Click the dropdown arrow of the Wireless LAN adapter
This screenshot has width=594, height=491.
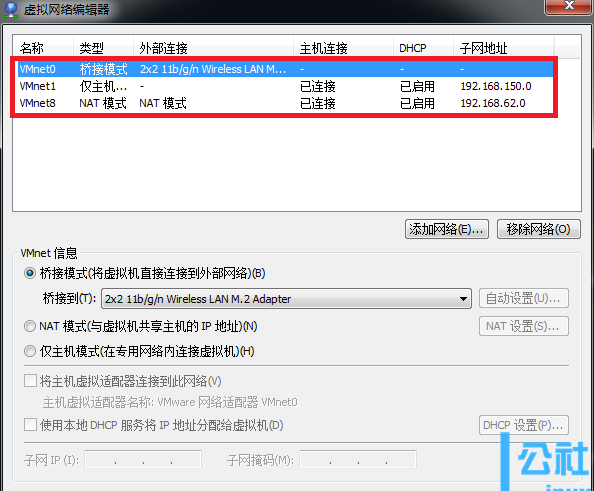[463, 299]
